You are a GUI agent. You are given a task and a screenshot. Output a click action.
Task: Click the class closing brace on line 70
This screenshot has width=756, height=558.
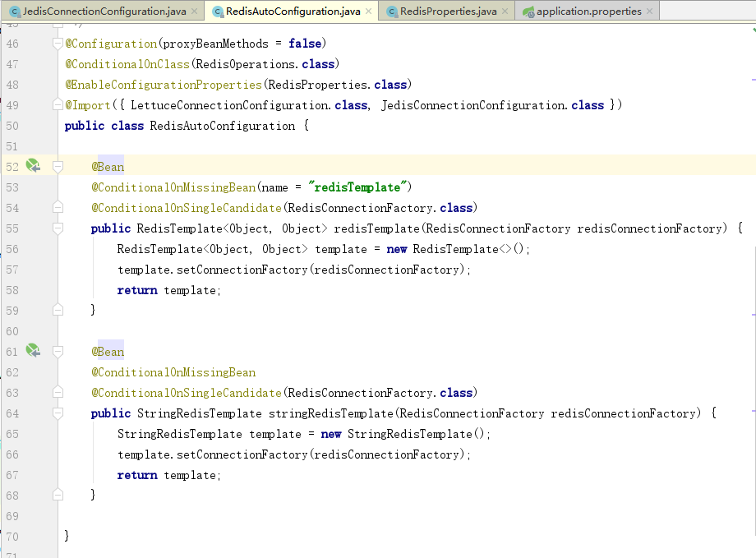(x=67, y=535)
